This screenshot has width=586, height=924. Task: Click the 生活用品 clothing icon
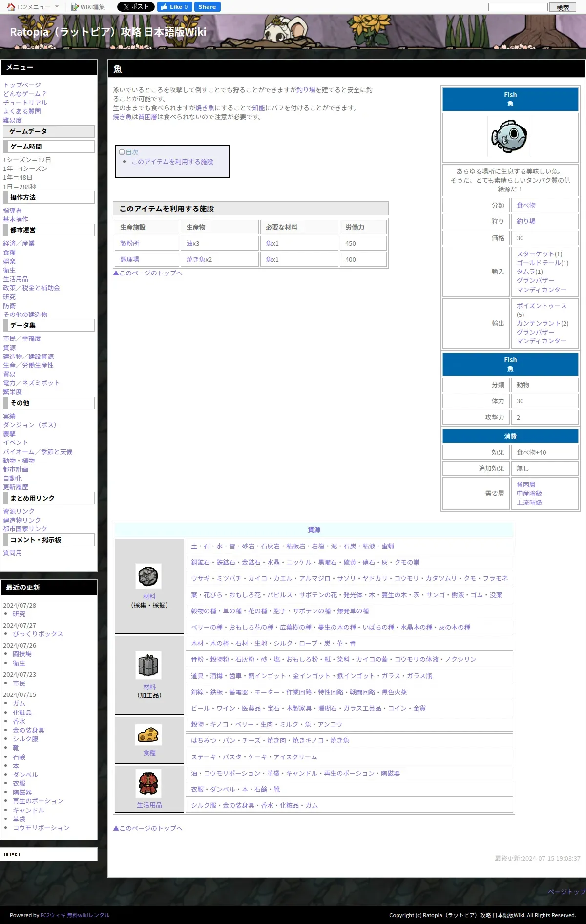point(148,783)
